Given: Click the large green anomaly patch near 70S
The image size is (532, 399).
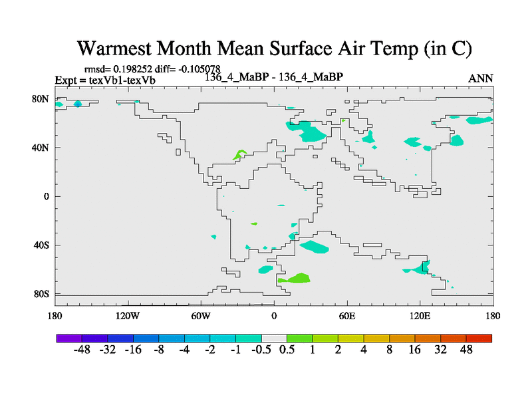Looking at the screenshot, I should 296,278.
